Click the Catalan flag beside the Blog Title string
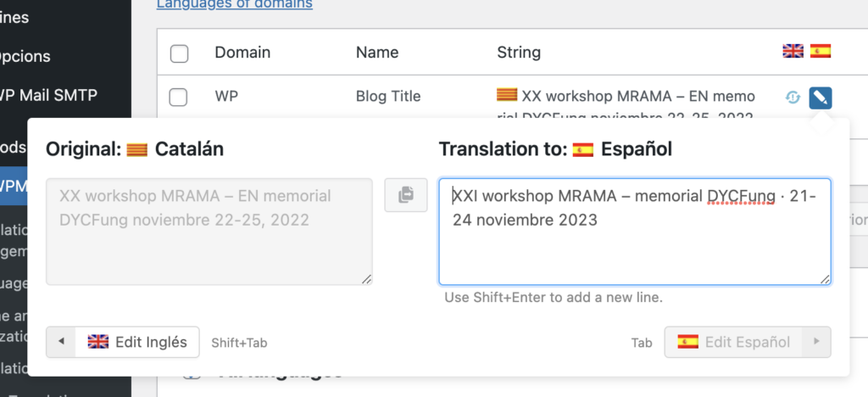This screenshot has height=397, width=868. (x=506, y=95)
